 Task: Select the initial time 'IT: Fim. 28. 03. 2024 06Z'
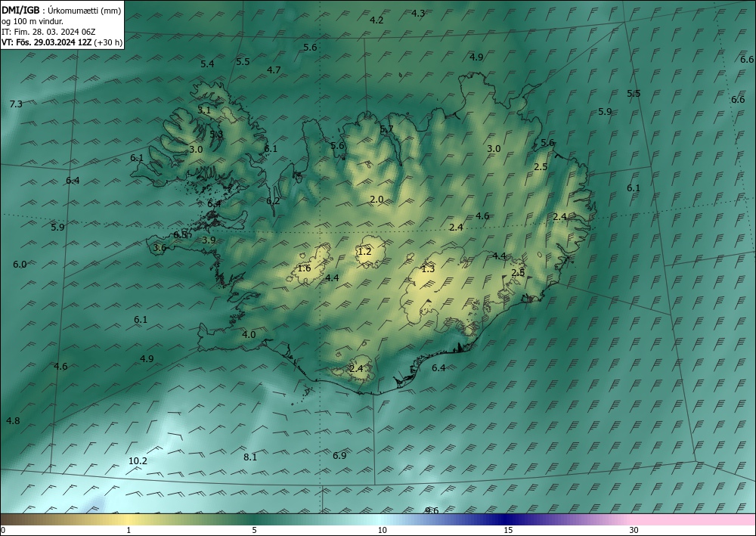pos(48,32)
